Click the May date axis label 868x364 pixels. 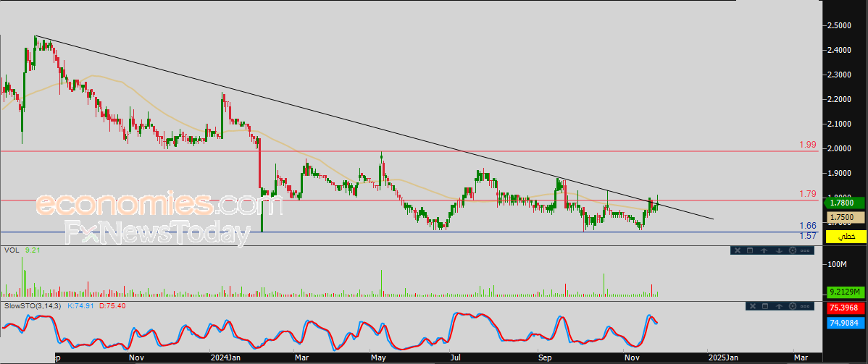point(378,358)
